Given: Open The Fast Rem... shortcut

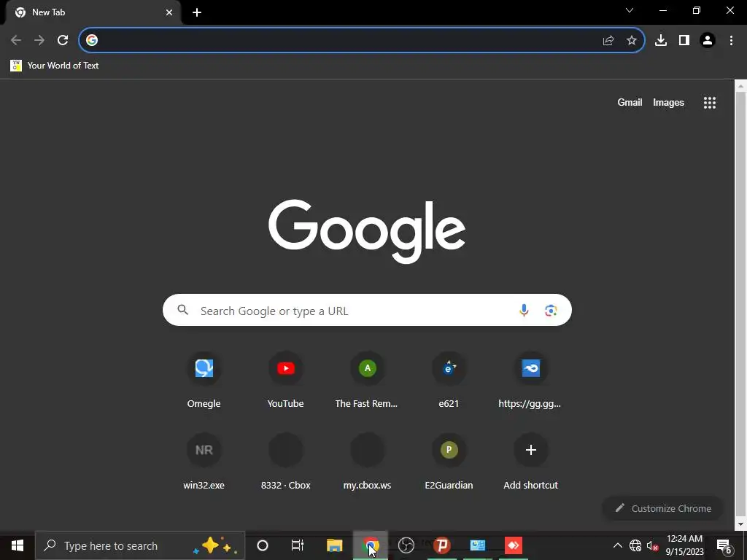Looking at the screenshot, I should 367,381.
